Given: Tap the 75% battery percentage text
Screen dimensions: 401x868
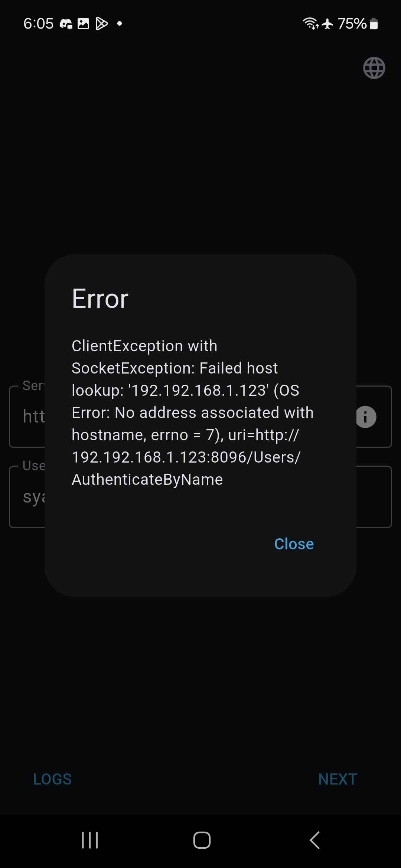Looking at the screenshot, I should click(x=352, y=24).
